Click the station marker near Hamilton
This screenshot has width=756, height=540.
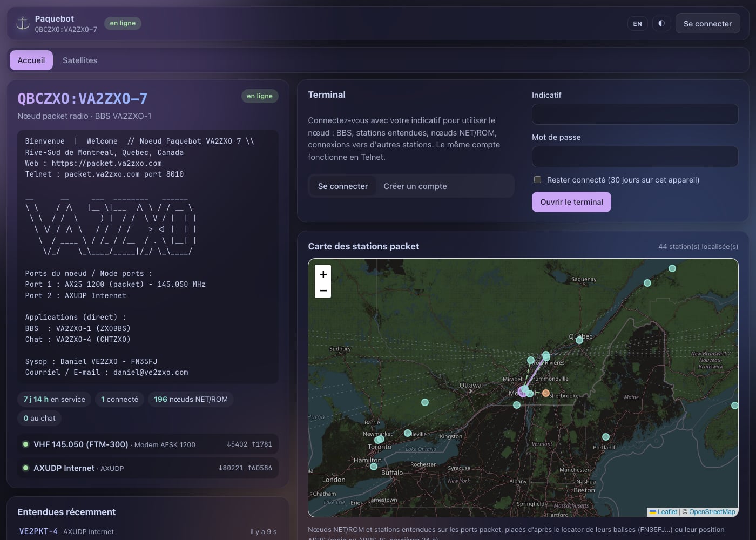374,467
